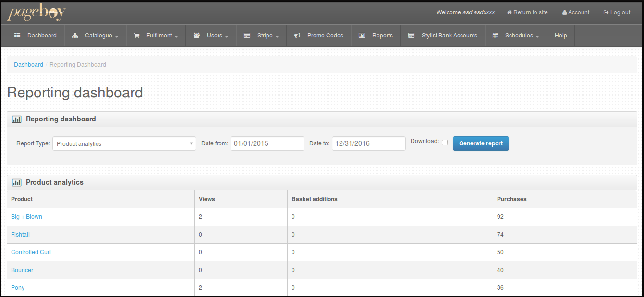Click the Promo Codes megaphone icon

(297, 36)
